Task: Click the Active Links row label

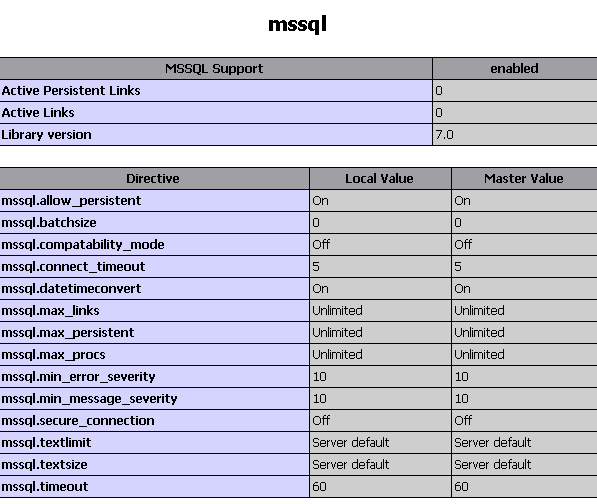Action: [38, 113]
